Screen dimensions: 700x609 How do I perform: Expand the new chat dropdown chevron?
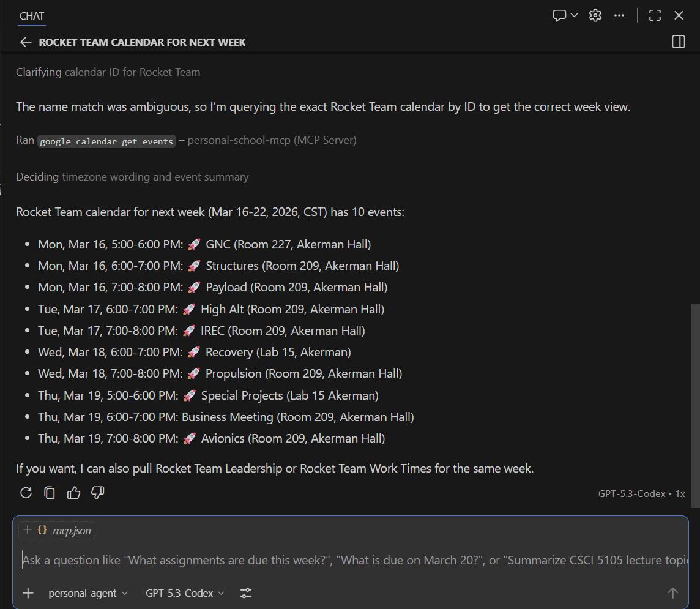pyautogui.click(x=575, y=16)
